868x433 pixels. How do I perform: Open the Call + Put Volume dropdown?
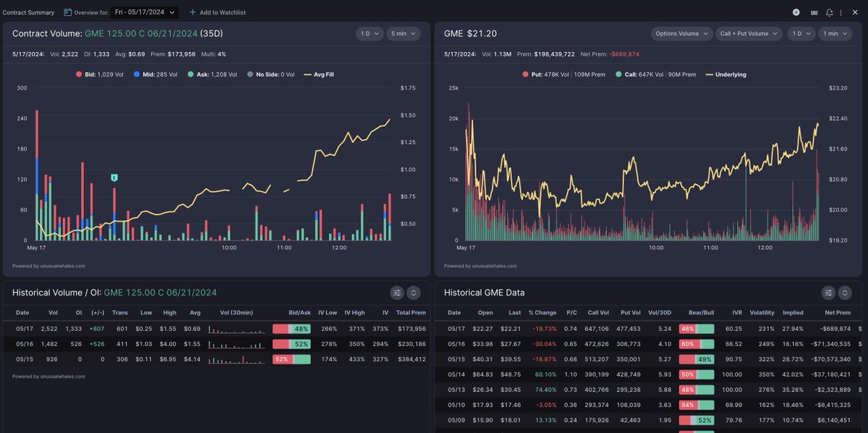[749, 33]
